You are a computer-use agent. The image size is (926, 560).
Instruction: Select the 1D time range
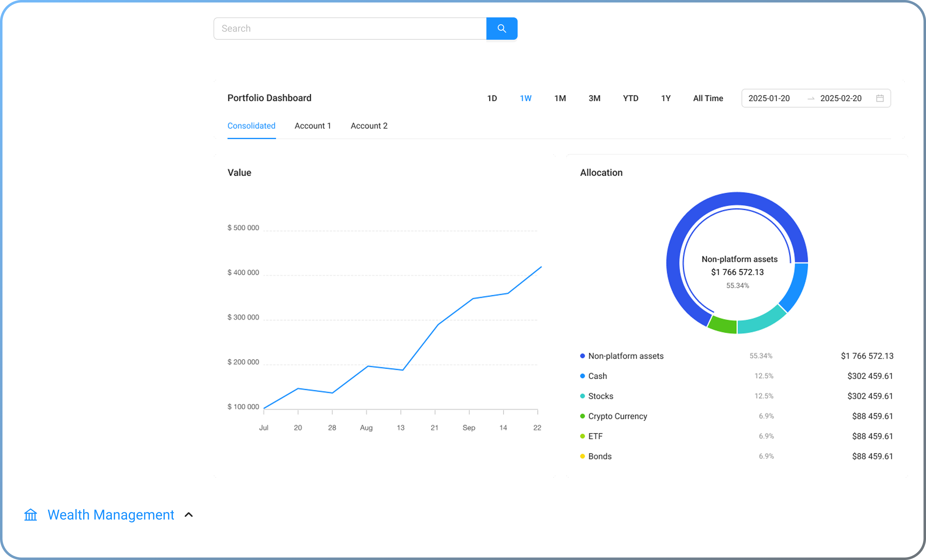click(x=492, y=98)
